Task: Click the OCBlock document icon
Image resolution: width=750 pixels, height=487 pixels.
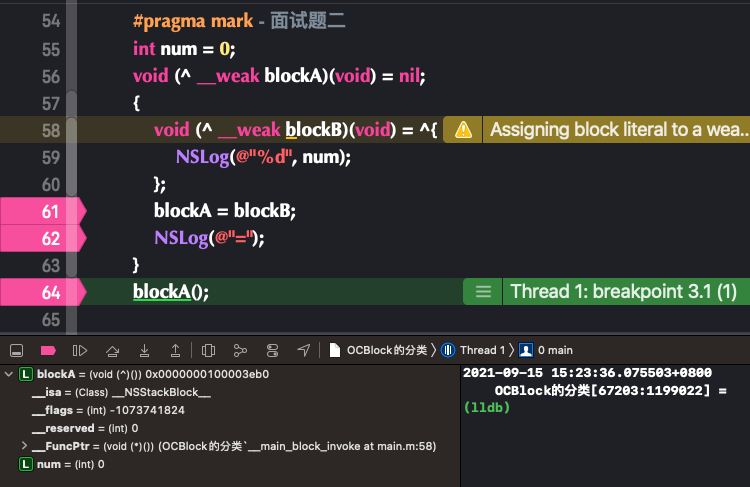Action: click(335, 350)
